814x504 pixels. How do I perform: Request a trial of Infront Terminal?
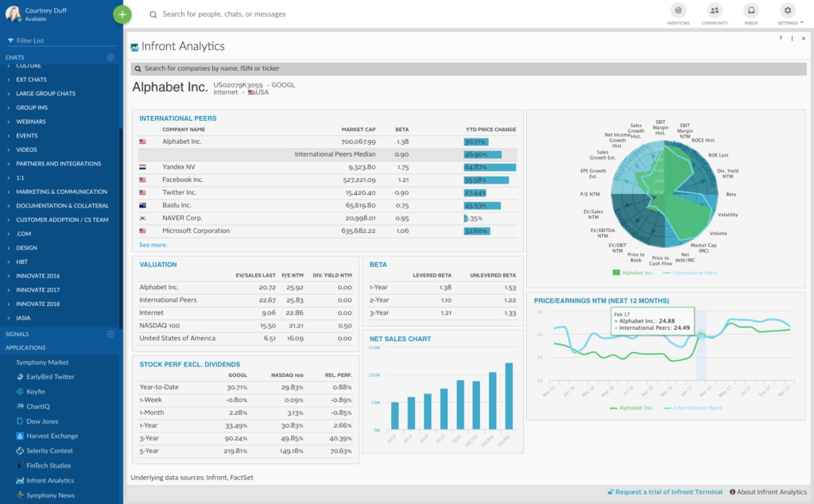click(x=665, y=492)
